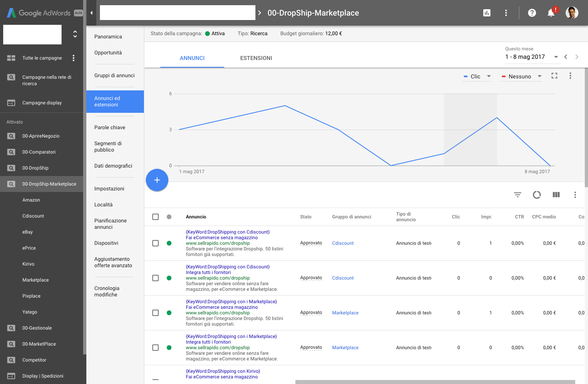
Task: Open the columns editor icon
Action: (556, 195)
